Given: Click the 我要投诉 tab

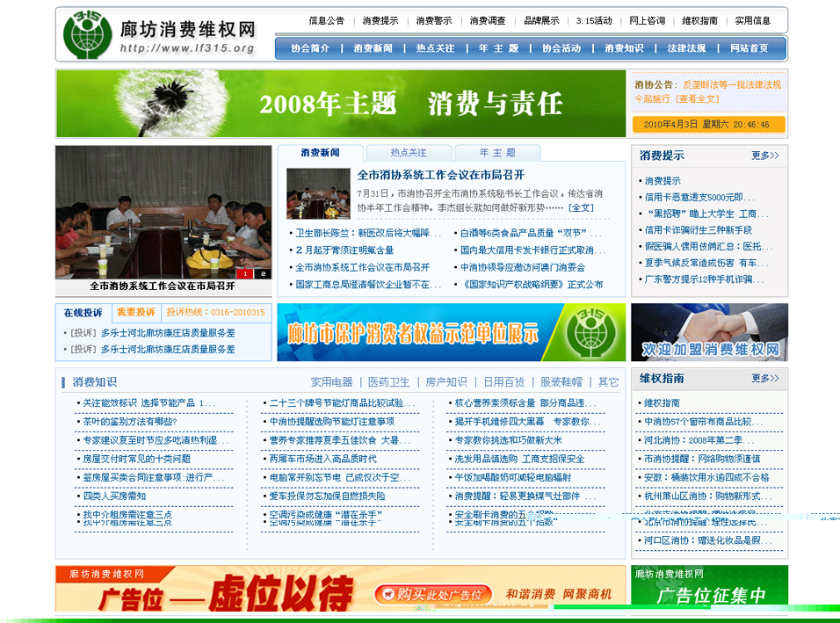Looking at the screenshot, I should (136, 312).
